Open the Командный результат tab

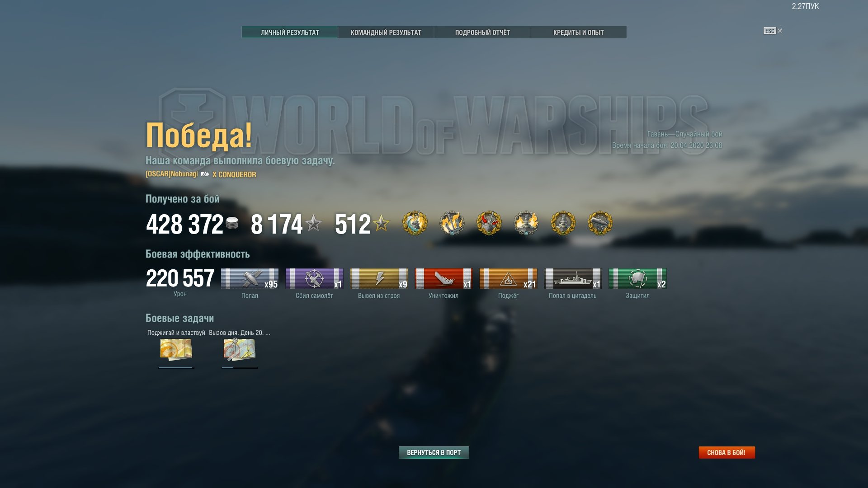tap(386, 33)
